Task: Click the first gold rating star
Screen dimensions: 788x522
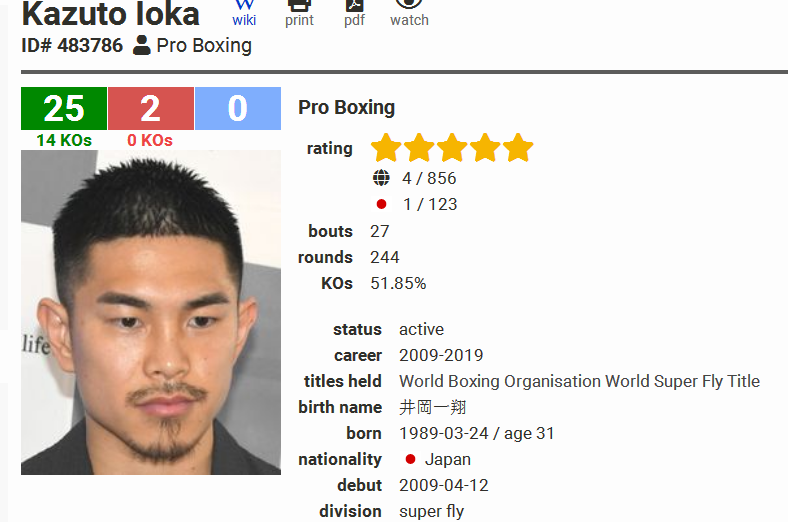Action: pos(386,148)
